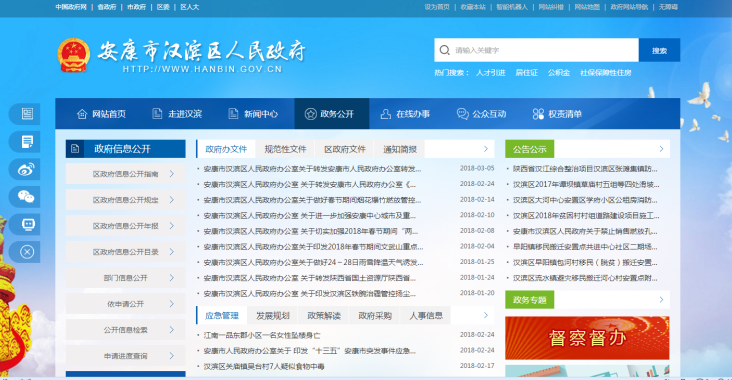Expand 区政府信息公开年报 arrow

[172, 226]
